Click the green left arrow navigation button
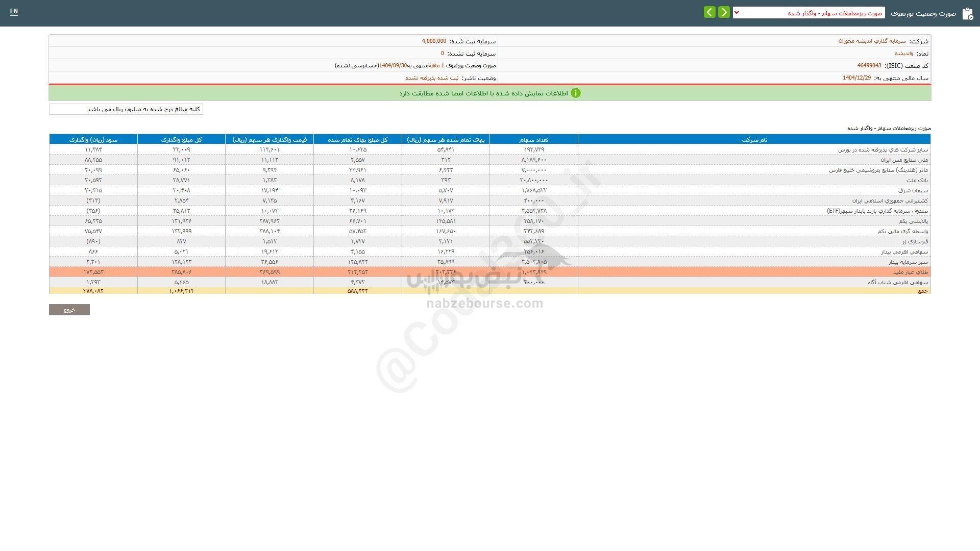This screenshot has width=980, height=551. click(709, 12)
